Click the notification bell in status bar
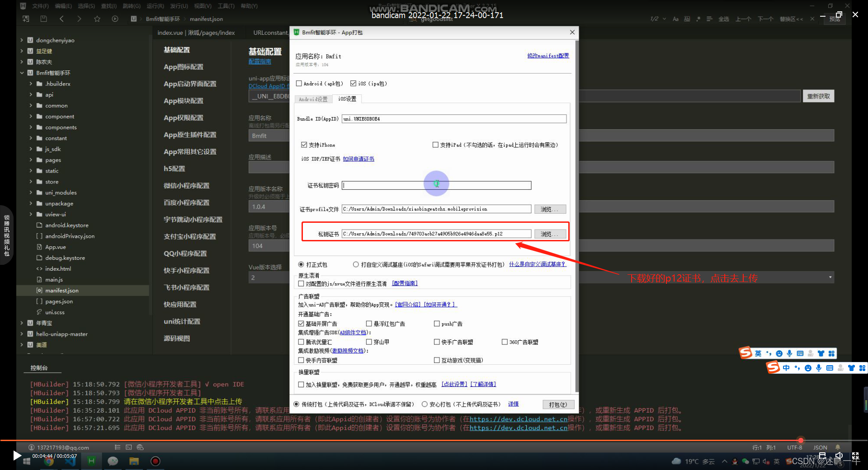 click(838, 447)
